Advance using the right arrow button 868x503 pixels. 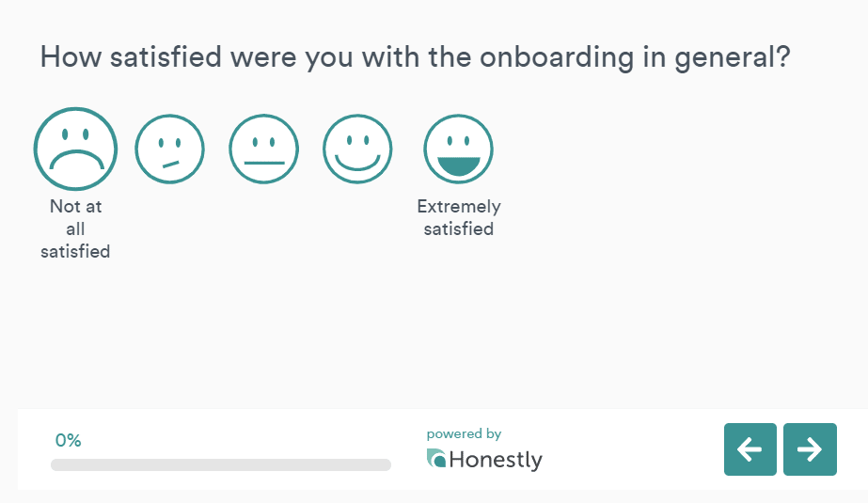(x=810, y=449)
